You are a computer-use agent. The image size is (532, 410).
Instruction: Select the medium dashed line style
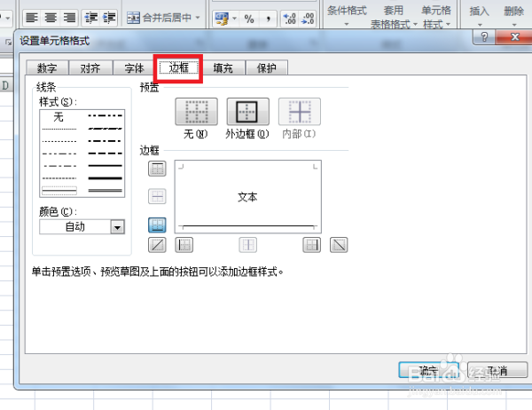click(105, 154)
